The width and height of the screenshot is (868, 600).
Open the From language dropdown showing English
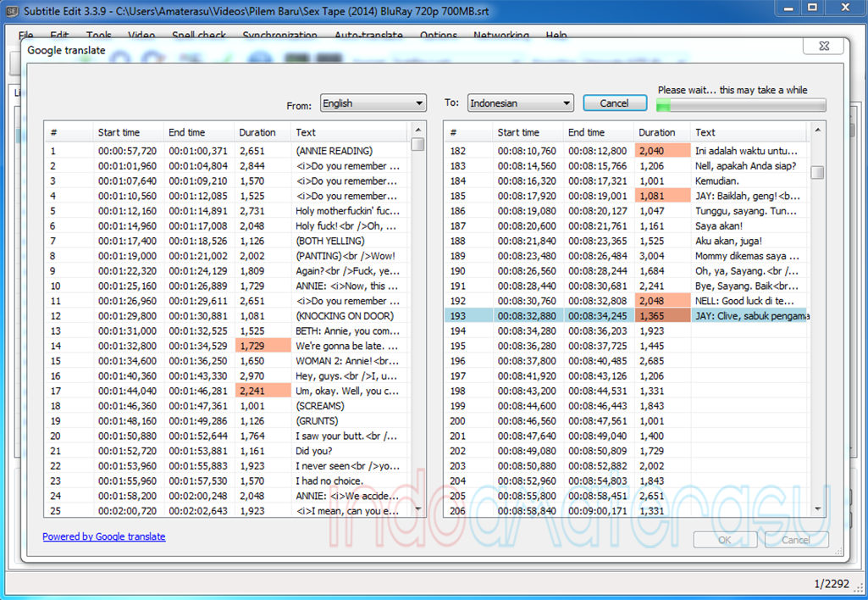tap(373, 103)
